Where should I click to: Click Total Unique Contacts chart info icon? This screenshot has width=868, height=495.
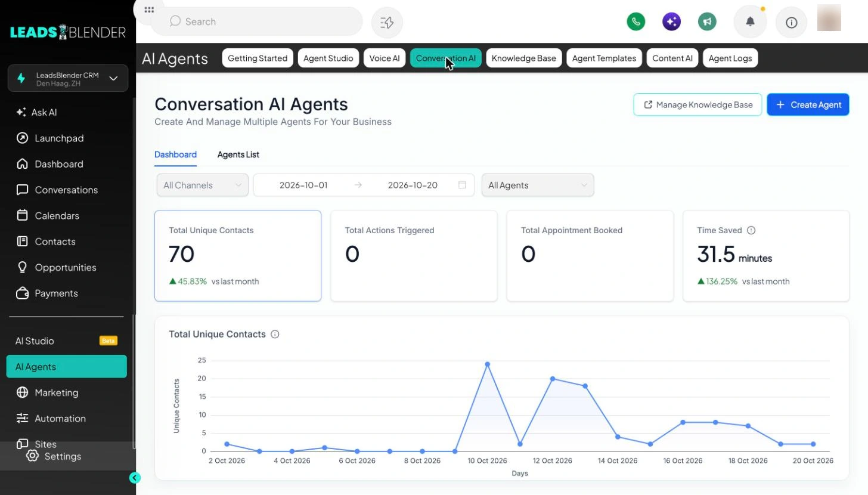tap(275, 335)
